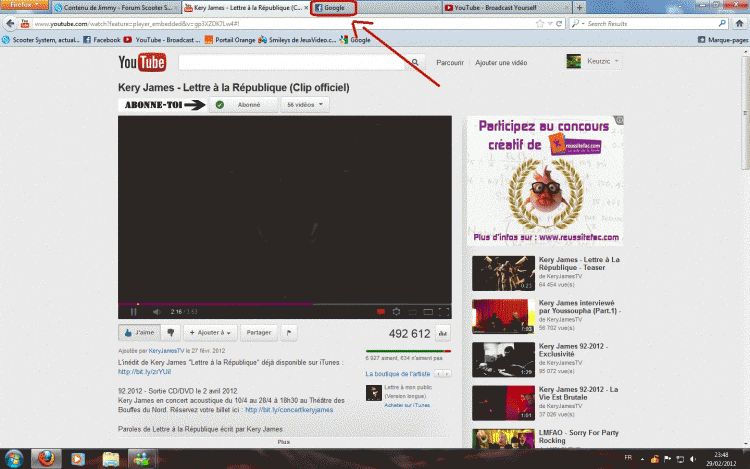The image size is (750, 469).
Task: Toggle annotations with red speech bubble icon
Action: tap(381, 312)
